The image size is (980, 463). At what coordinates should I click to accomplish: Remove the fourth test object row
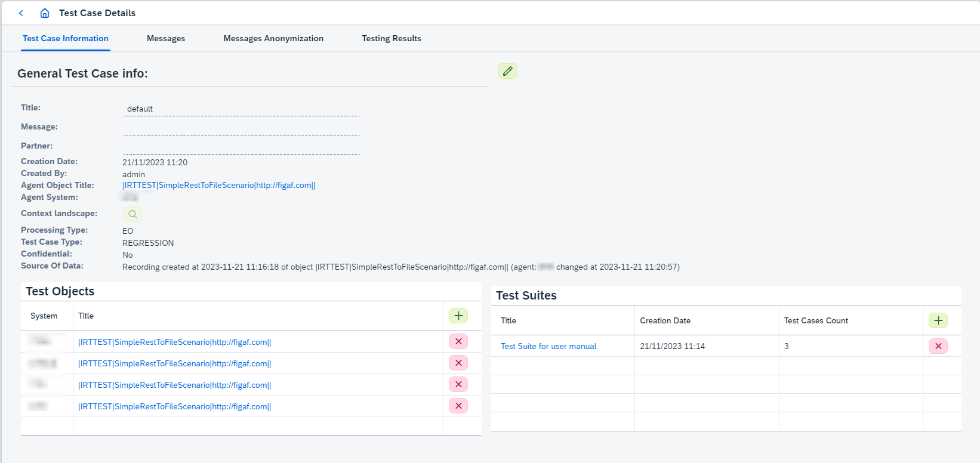tap(458, 406)
